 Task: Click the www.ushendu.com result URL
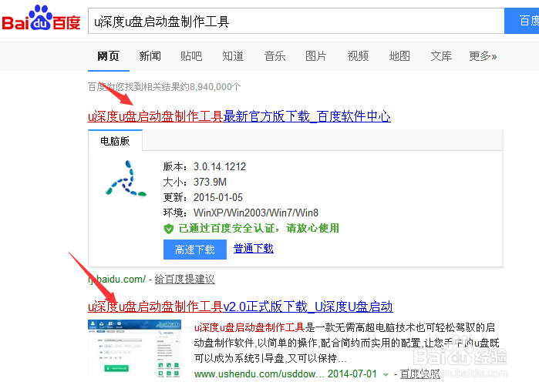(259, 374)
